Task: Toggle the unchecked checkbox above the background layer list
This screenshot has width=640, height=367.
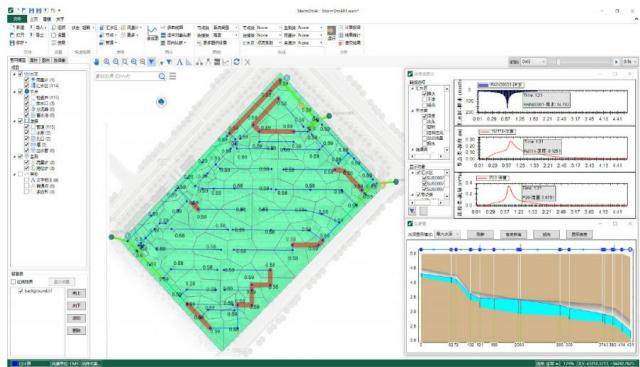Action: point(13,282)
